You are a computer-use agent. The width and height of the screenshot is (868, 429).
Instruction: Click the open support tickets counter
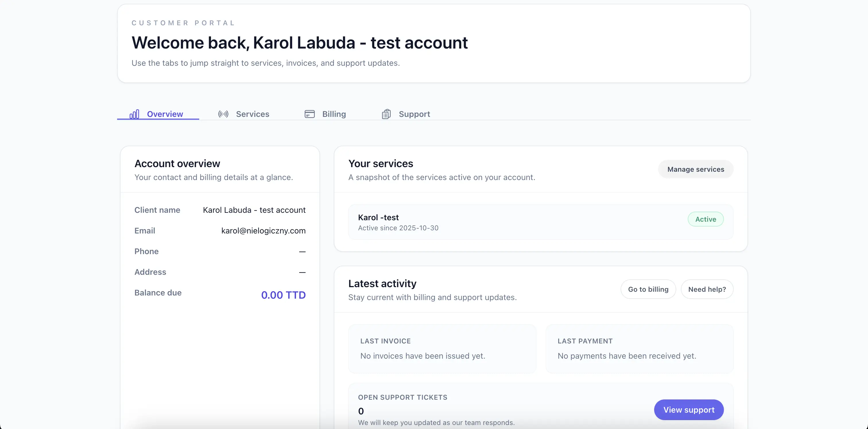[x=361, y=411]
